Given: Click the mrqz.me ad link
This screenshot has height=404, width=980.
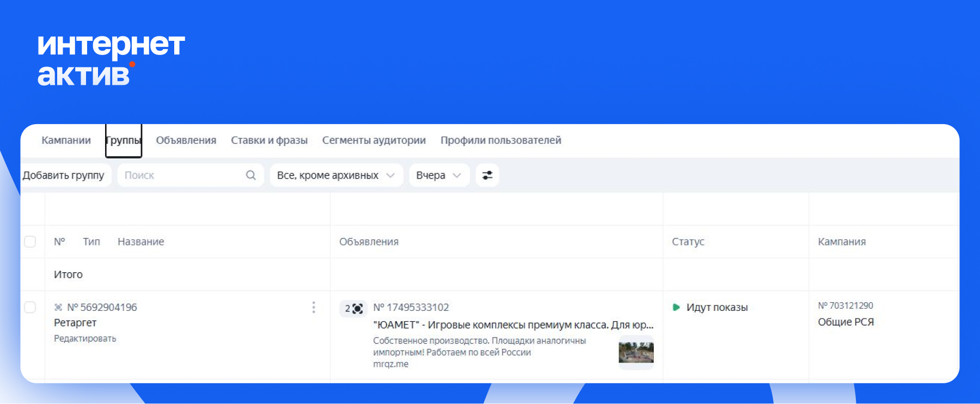Looking at the screenshot, I should click(x=391, y=364).
